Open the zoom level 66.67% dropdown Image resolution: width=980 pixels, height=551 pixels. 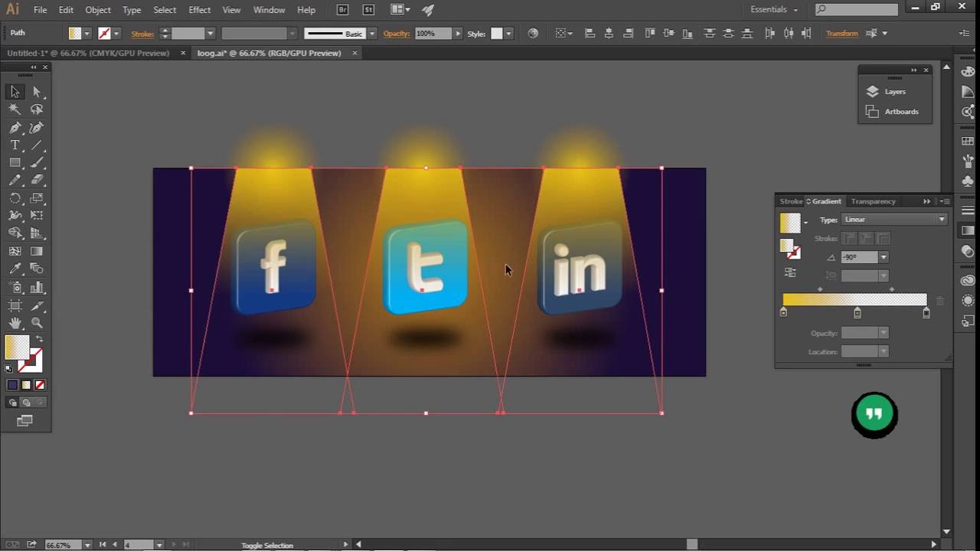pos(87,545)
